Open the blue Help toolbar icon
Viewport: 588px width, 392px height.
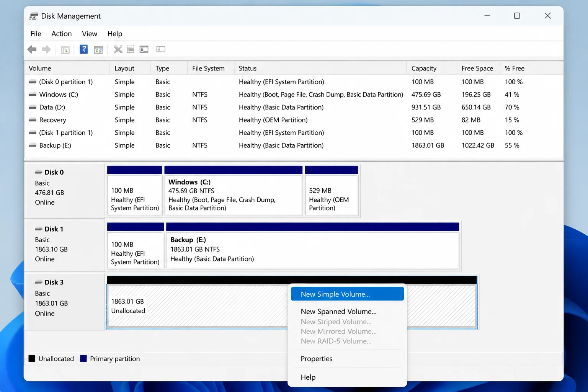[83, 49]
